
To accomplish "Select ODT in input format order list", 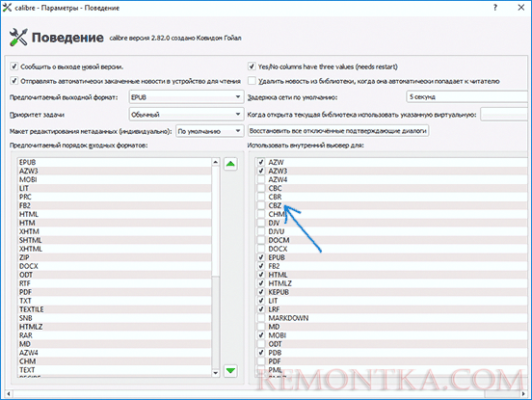I will (115, 275).
